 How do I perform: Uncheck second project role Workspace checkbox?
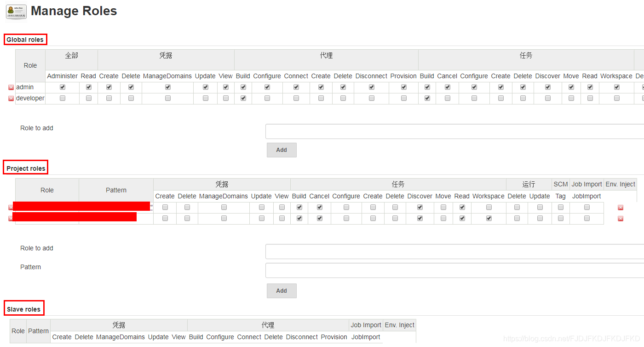pyautogui.click(x=489, y=218)
